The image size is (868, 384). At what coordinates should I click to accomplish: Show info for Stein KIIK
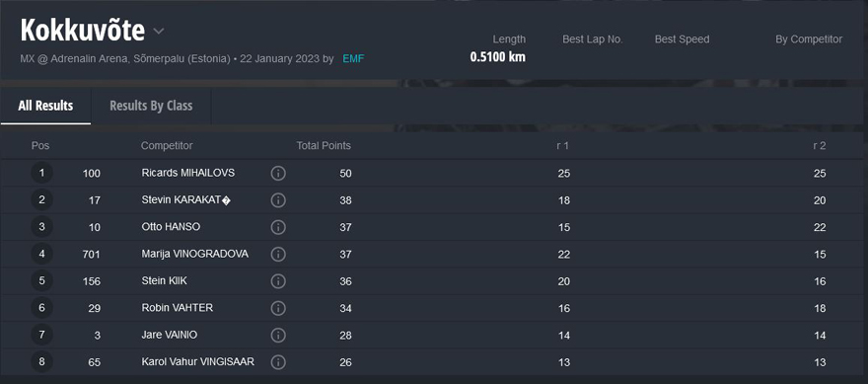pyautogui.click(x=278, y=281)
